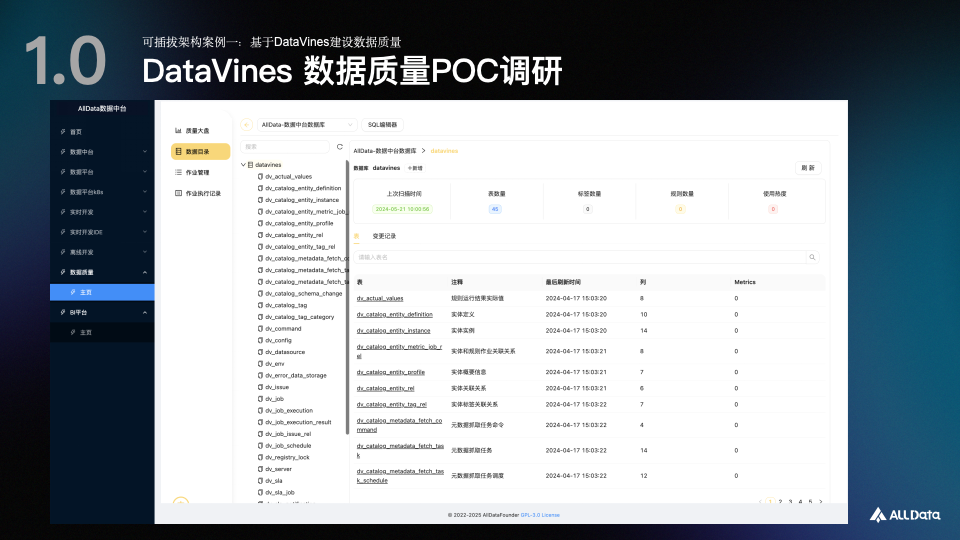Select dv_error_data_storage in tree
This screenshot has width=960, height=540.
[296, 375]
